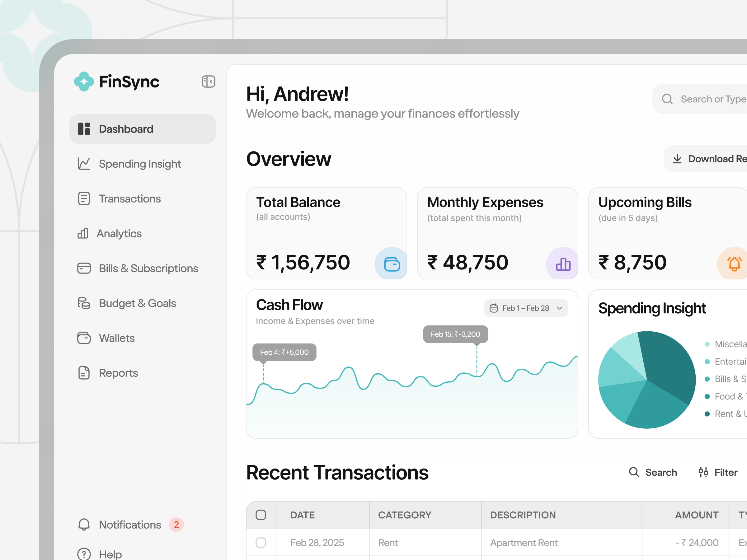The height and width of the screenshot is (560, 747).
Task: Click the notifications count badge 2
Action: tap(176, 525)
